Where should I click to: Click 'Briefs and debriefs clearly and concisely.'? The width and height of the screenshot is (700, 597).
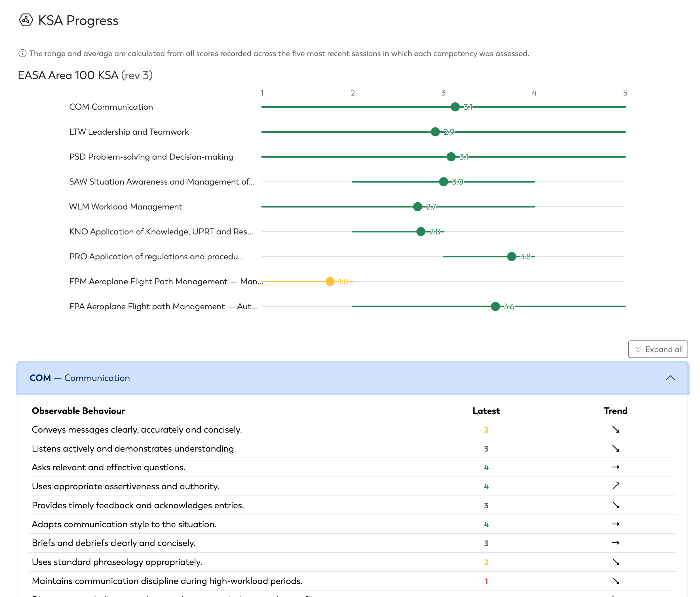tap(113, 543)
